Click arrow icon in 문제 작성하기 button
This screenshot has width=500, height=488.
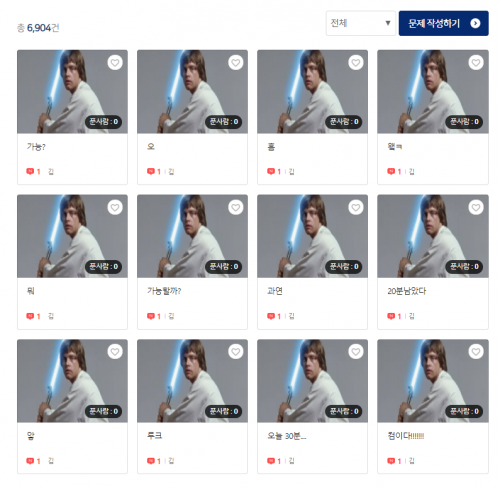click(475, 23)
